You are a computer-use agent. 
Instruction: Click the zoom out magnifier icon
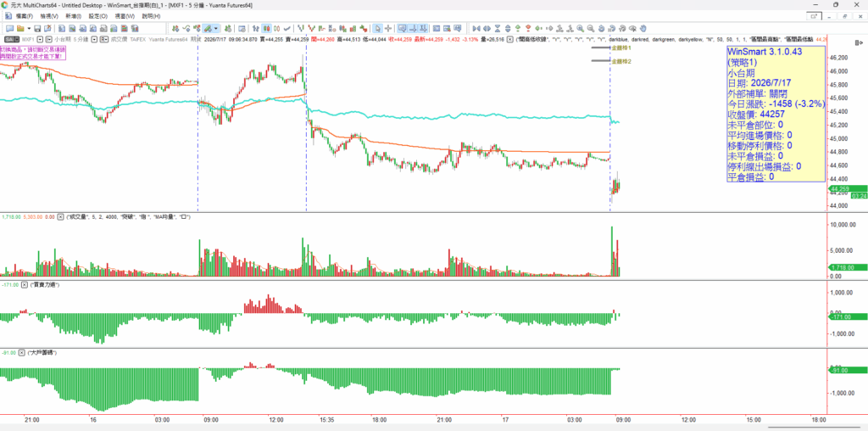pos(591,28)
